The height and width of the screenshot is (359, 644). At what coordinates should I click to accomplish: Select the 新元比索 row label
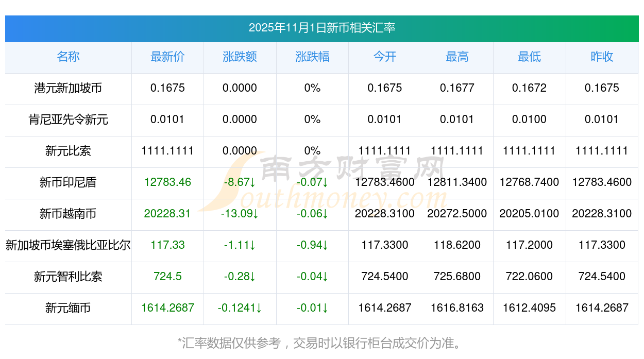coord(68,151)
